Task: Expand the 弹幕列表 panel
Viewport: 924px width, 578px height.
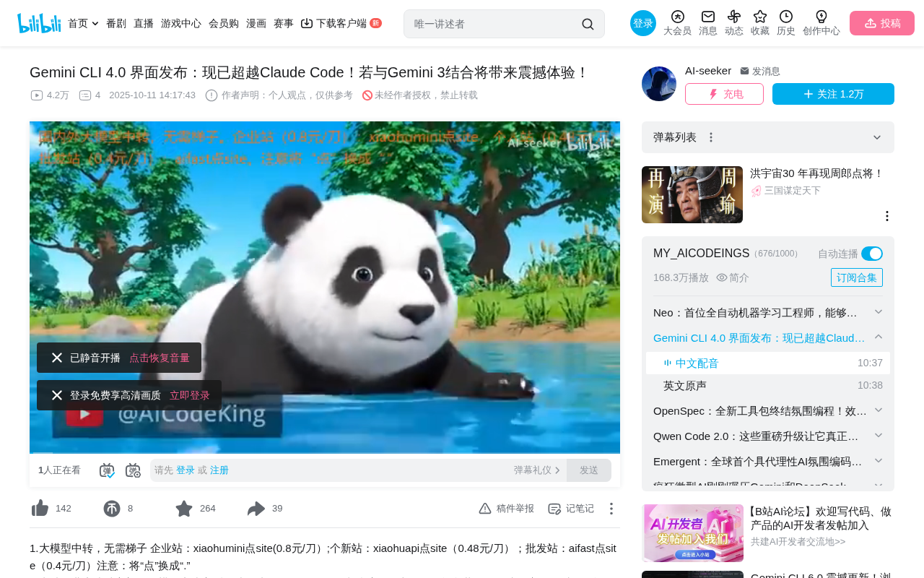Action: coord(877,137)
